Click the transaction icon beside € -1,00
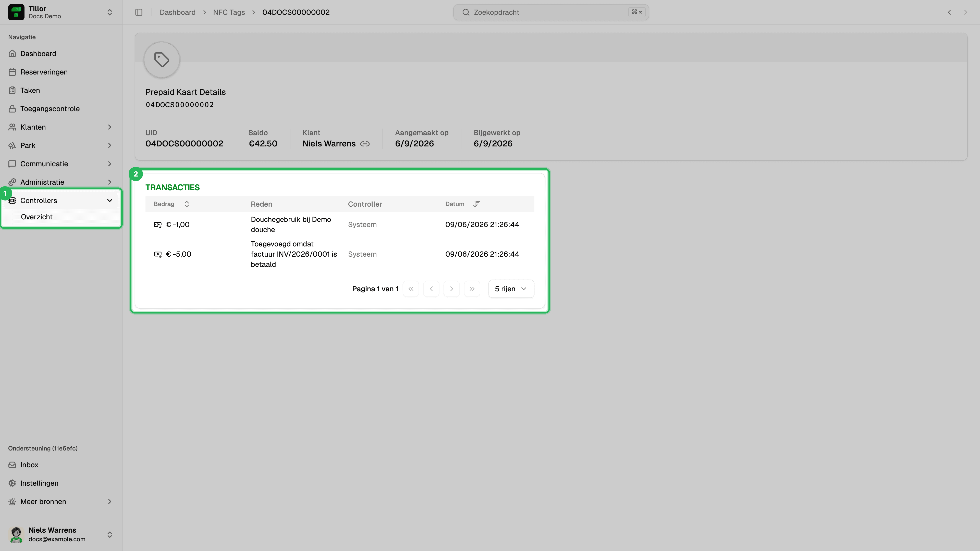 (x=157, y=225)
